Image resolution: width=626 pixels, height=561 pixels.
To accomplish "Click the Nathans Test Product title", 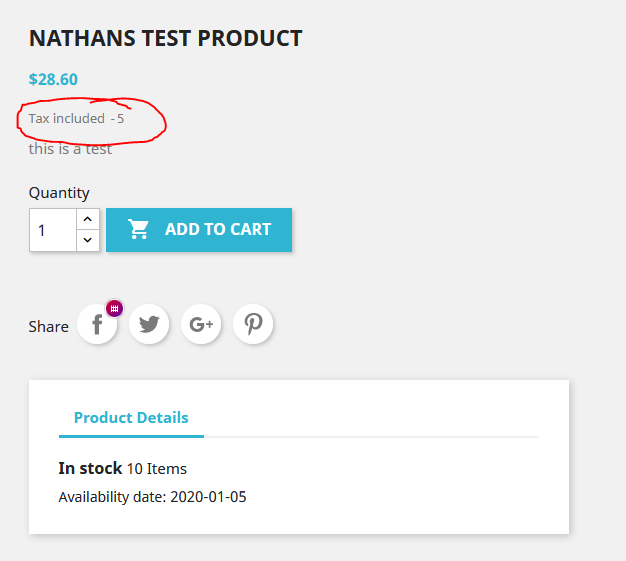I will click(165, 39).
